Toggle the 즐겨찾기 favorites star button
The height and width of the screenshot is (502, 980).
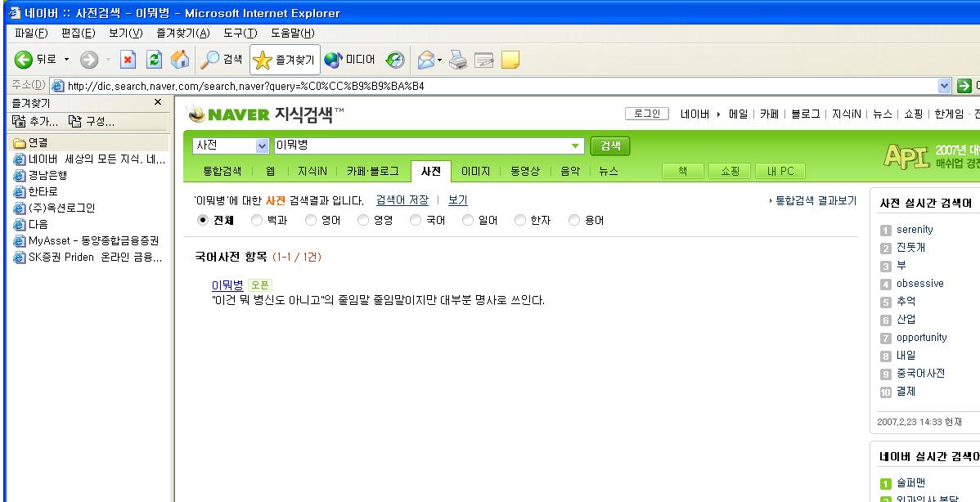[285, 60]
